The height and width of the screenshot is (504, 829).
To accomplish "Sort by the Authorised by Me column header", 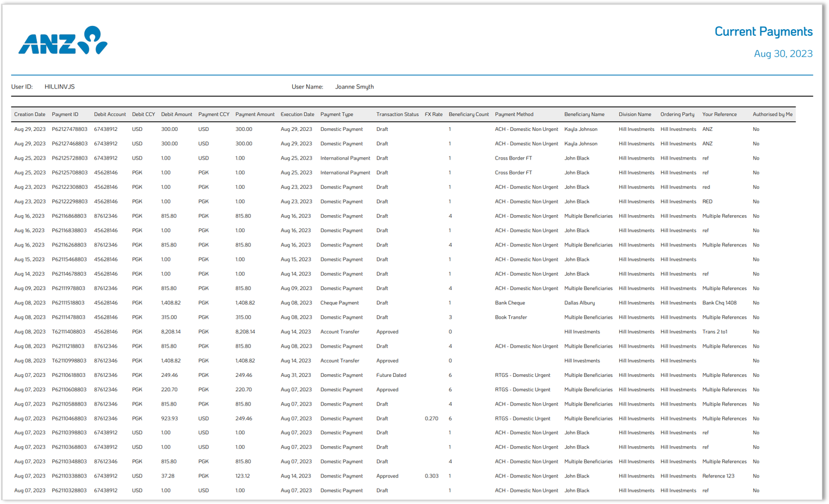I will (772, 114).
